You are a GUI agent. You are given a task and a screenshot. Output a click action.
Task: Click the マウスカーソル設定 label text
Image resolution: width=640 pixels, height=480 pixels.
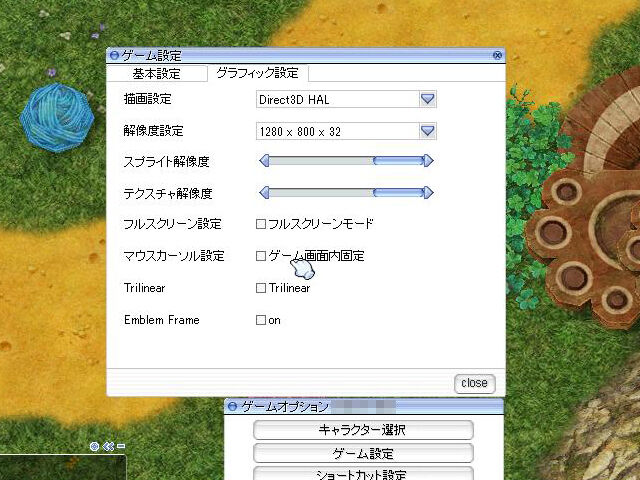[x=174, y=256]
